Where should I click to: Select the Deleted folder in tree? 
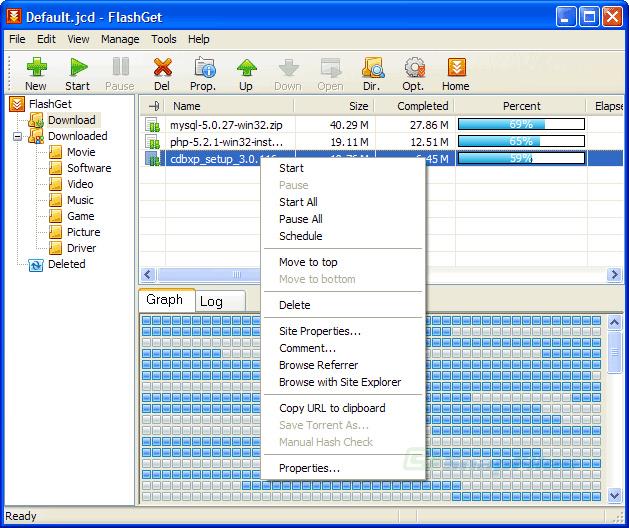point(66,264)
